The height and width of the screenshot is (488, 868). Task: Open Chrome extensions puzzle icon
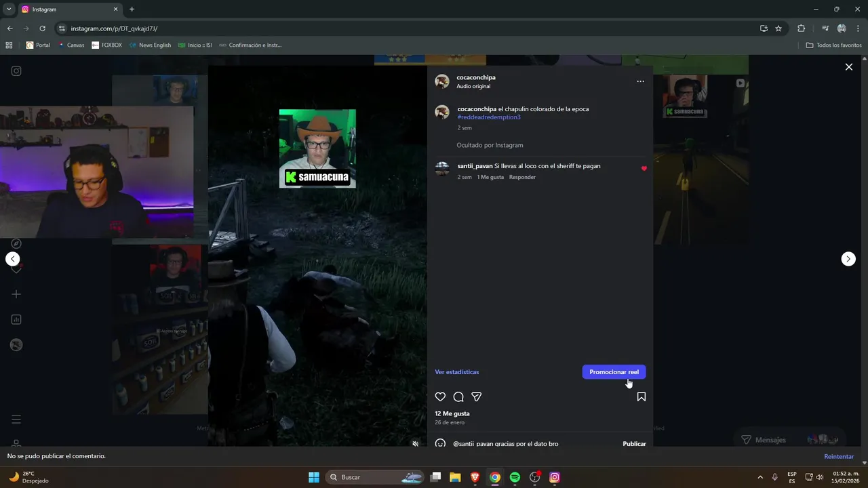coord(802,28)
